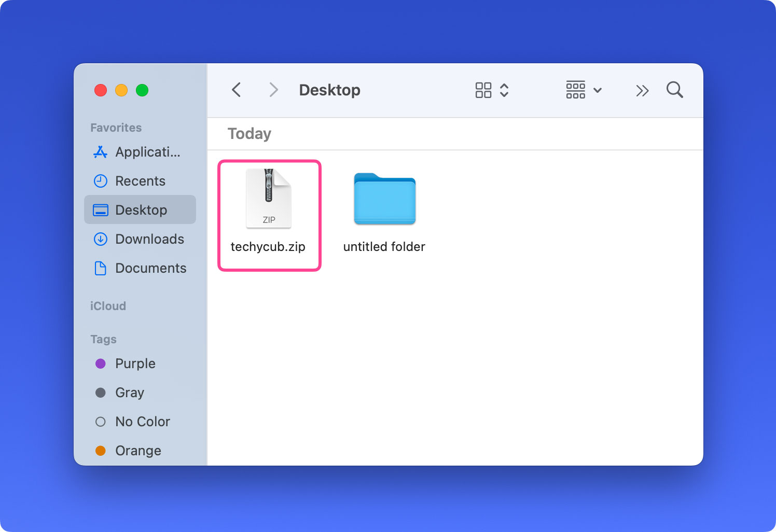Screen dimensions: 776x532
Task: Click the back navigation arrow
Action: pos(237,90)
